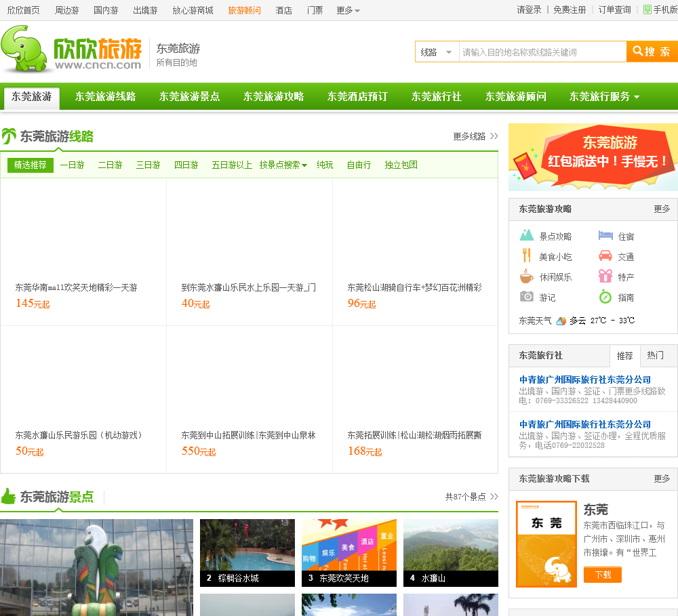678x616 pixels.
Task: Click the compass icon for 指南
Action: click(605, 297)
